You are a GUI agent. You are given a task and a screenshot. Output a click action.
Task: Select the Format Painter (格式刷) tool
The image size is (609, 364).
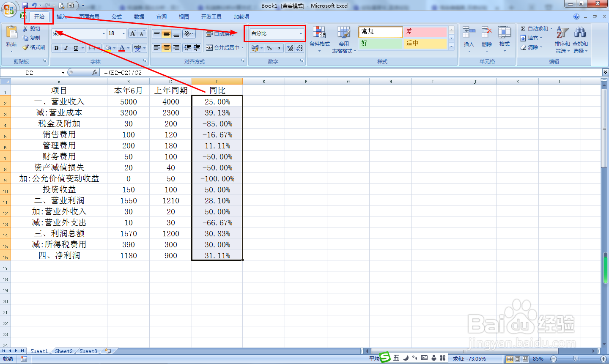[34, 47]
